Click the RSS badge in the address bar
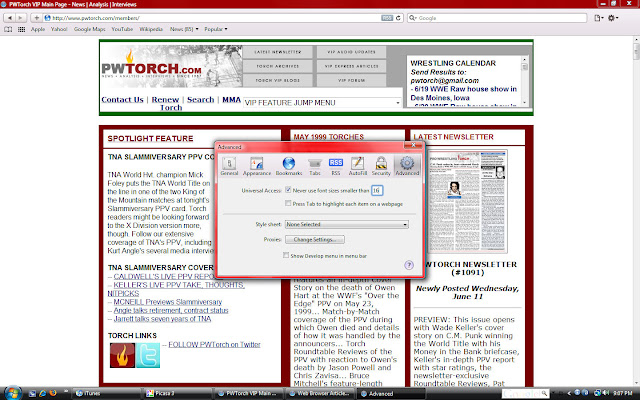The height and width of the screenshot is (400, 640). tap(387, 18)
